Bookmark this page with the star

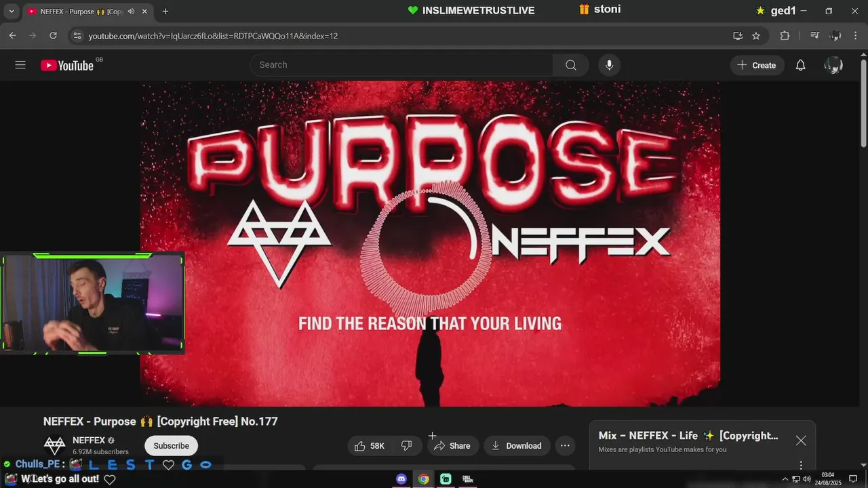[x=756, y=36]
